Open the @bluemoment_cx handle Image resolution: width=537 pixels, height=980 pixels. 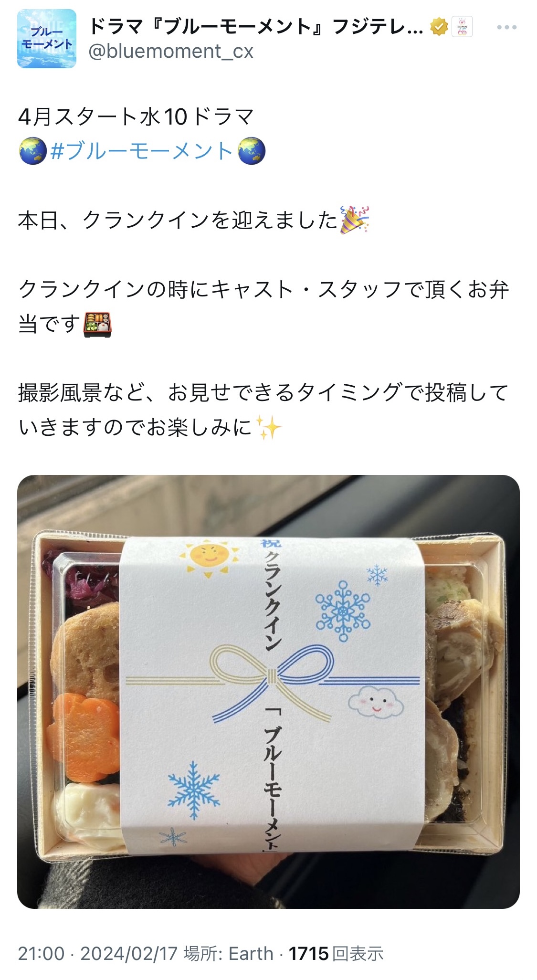click(x=171, y=51)
